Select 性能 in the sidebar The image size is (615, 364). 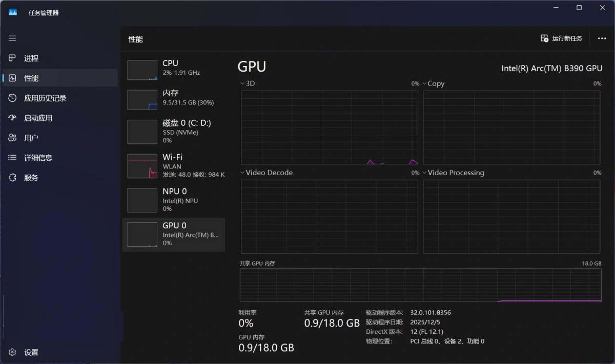pyautogui.click(x=60, y=78)
